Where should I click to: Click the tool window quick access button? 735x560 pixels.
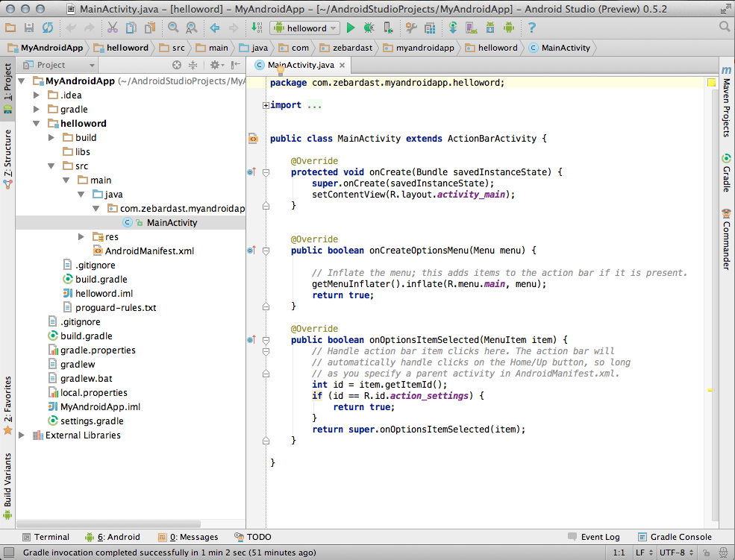[x=8, y=553]
